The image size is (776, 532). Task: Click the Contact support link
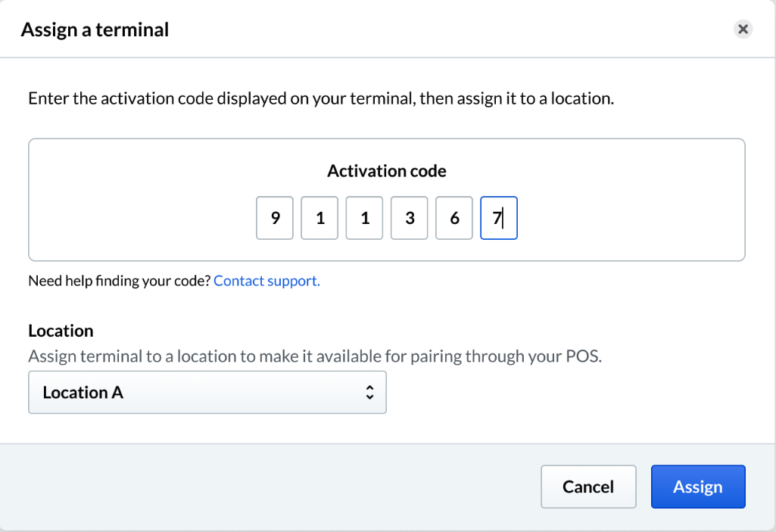pyautogui.click(x=266, y=280)
